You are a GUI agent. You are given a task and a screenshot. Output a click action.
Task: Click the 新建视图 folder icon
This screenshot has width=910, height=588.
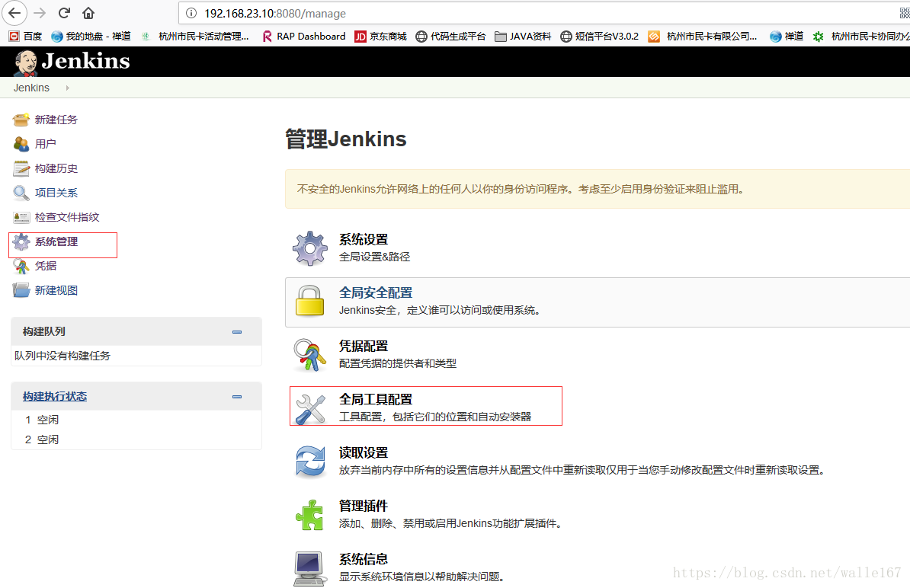[21, 290]
